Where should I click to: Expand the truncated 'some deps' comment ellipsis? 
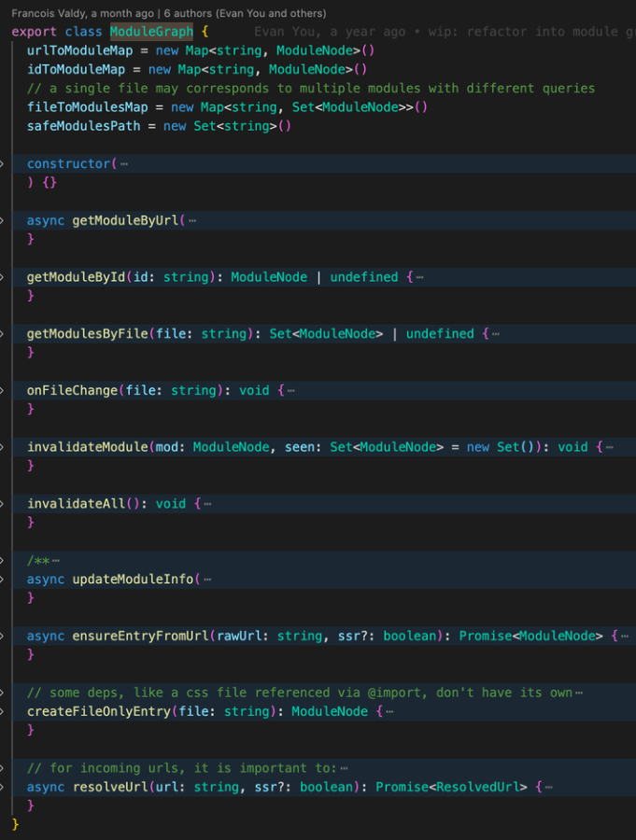click(579, 693)
